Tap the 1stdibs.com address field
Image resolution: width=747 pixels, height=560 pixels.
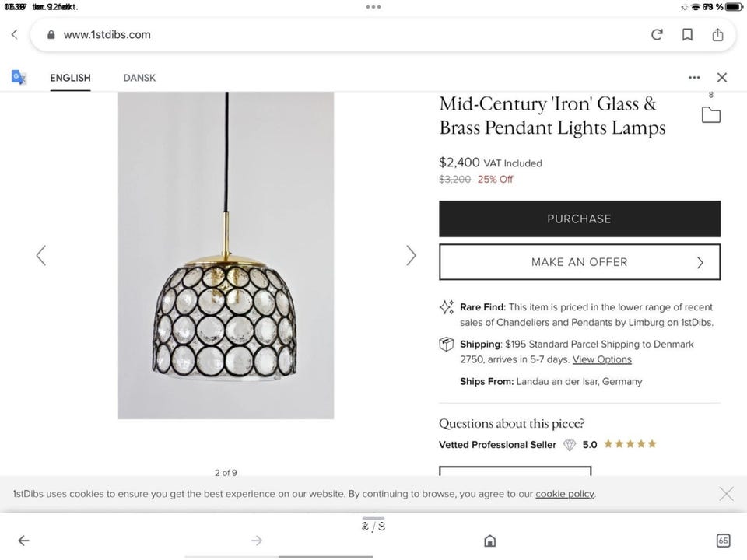click(342, 34)
